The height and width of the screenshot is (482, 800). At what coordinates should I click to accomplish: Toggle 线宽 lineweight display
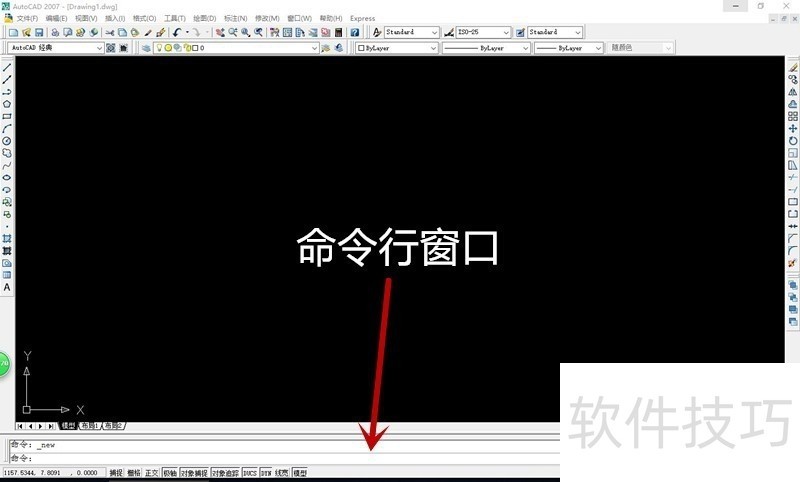click(x=282, y=473)
